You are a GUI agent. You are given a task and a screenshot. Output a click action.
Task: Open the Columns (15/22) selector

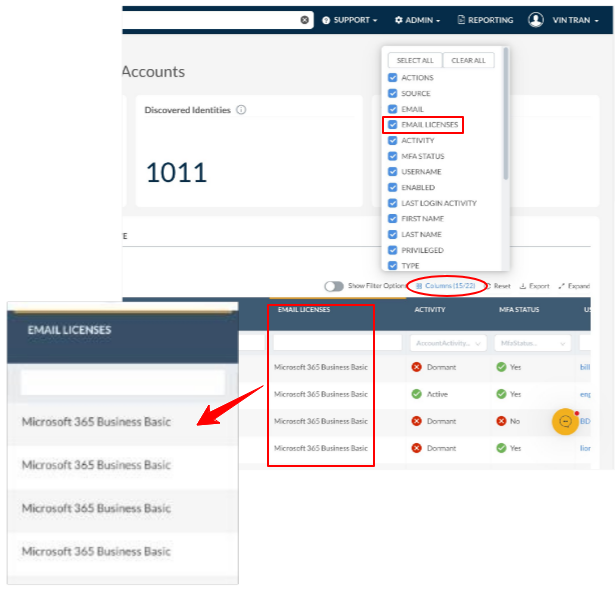(x=446, y=286)
